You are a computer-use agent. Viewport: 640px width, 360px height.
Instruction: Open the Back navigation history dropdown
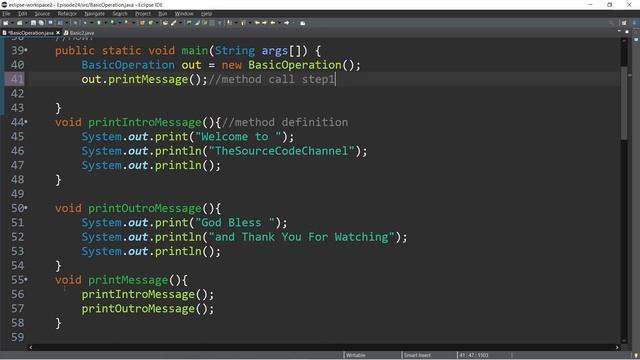click(279, 23)
